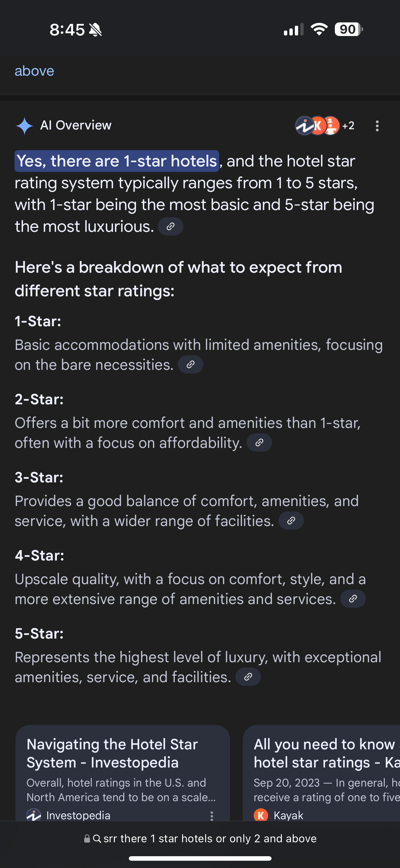This screenshot has height=868, width=400.
Task: Open source link for 1-Star description
Action: [x=191, y=365]
